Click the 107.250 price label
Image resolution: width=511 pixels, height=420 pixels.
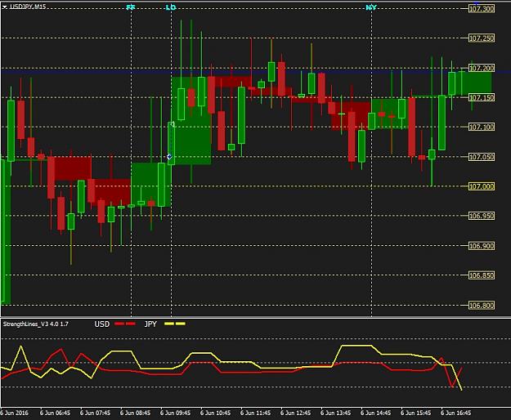pyautogui.click(x=482, y=38)
